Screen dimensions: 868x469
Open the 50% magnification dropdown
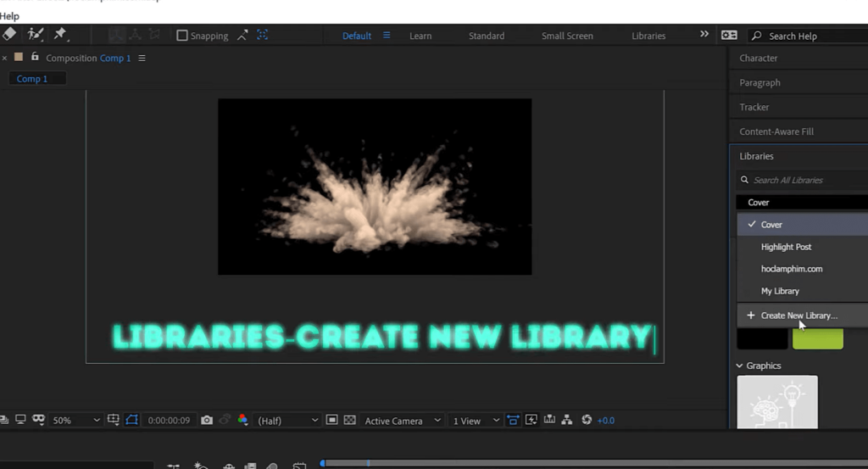click(x=75, y=421)
